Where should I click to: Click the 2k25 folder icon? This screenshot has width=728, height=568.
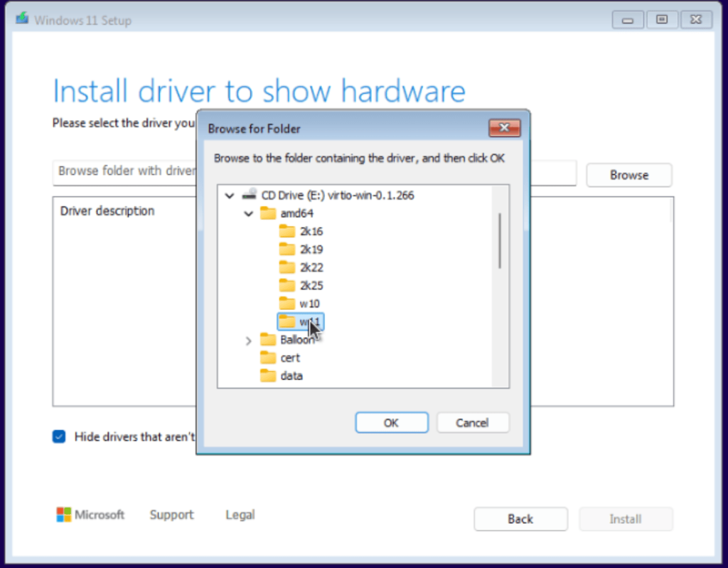click(287, 286)
